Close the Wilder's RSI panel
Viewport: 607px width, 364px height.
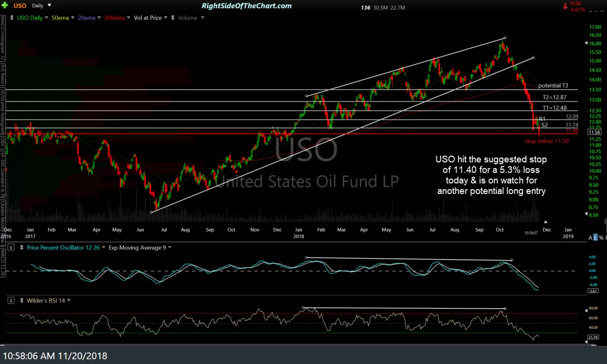coord(11,300)
